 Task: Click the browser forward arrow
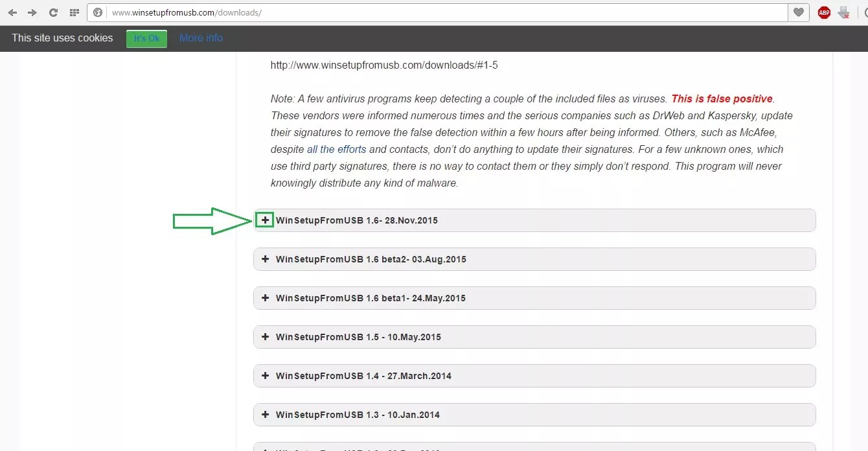pyautogui.click(x=32, y=12)
